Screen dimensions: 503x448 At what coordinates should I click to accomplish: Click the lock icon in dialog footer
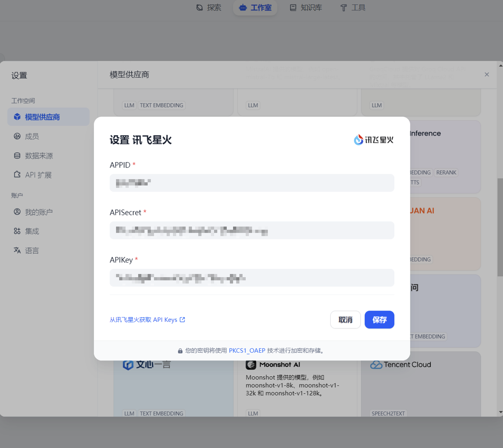pos(180,351)
